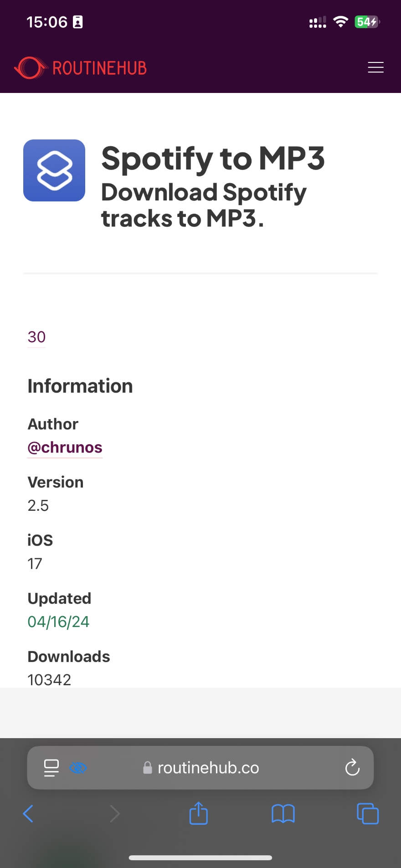
Task: Reload the page with refresh icon
Action: 352,768
